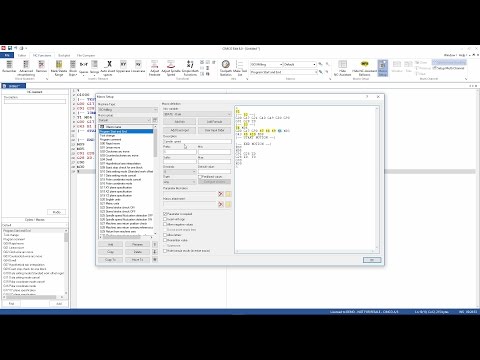Click the yellow icon beside macro attachment
The width and height of the screenshot is (480, 360).
tap(228, 204)
